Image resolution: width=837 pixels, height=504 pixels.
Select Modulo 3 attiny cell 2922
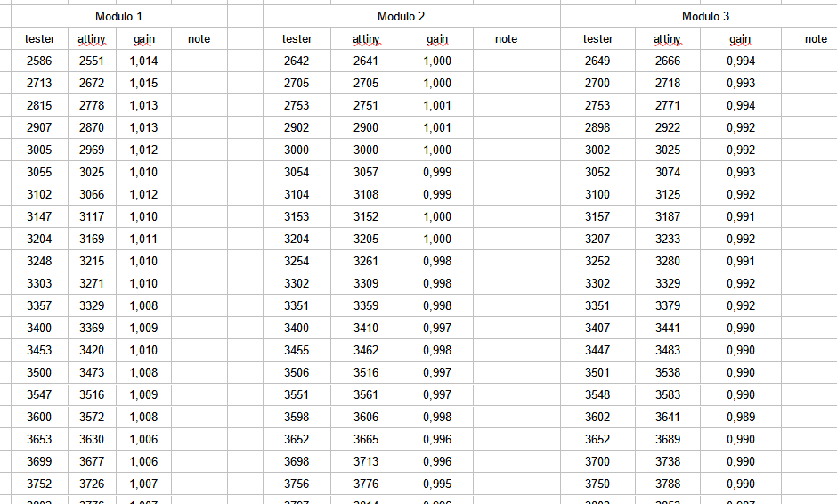[668, 127]
